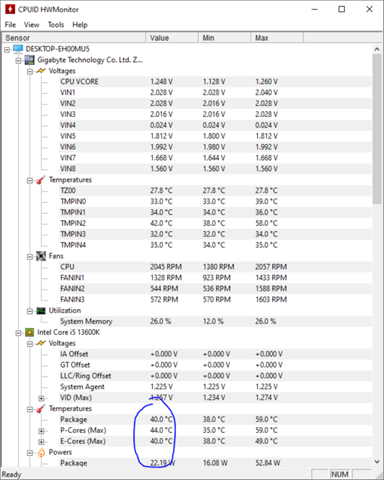Click the 1.128 V CPU VCORE min value
The width and height of the screenshot is (384, 480).
[x=214, y=82]
